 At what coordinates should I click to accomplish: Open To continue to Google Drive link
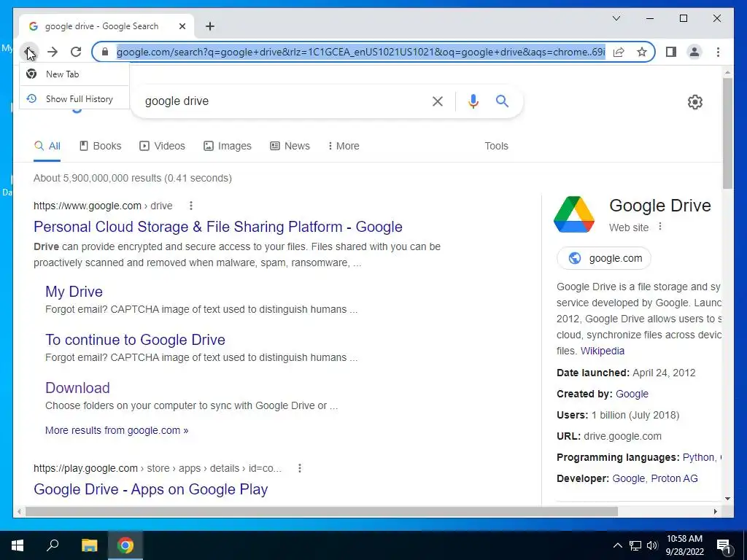[135, 340]
